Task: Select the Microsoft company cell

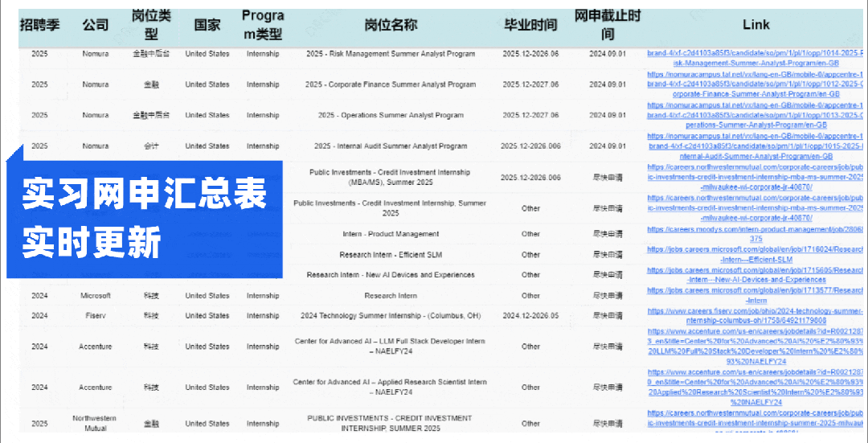Action: click(x=95, y=295)
